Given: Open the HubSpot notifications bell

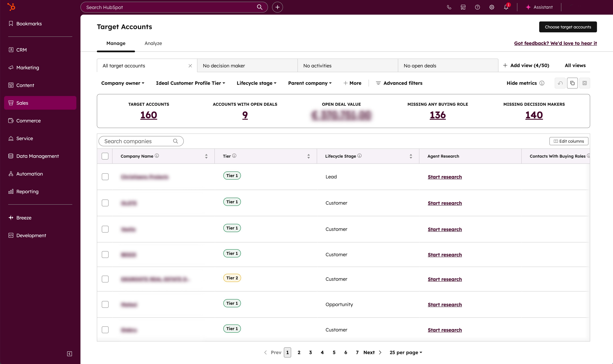Looking at the screenshot, I should pyautogui.click(x=506, y=7).
